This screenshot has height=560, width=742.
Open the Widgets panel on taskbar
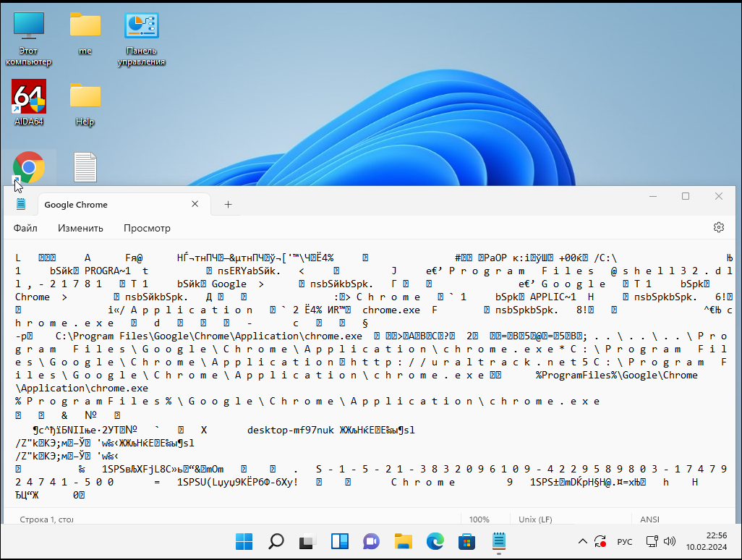340,541
